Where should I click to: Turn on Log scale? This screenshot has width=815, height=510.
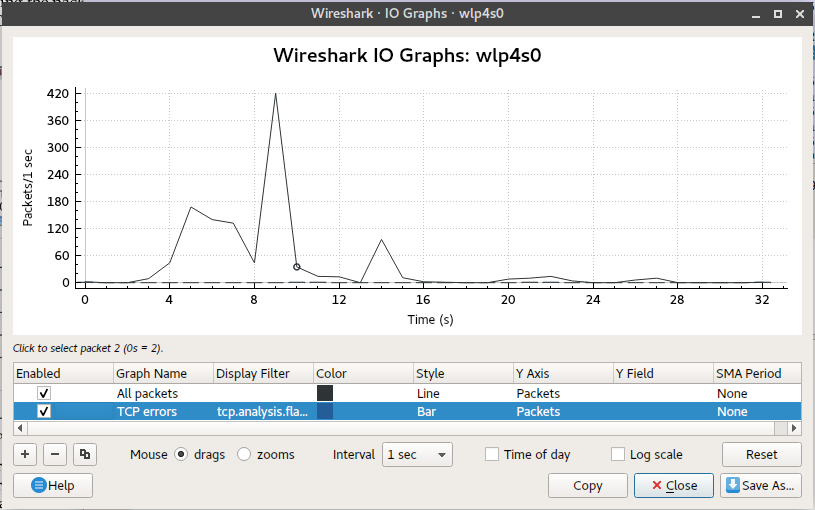[x=618, y=454]
